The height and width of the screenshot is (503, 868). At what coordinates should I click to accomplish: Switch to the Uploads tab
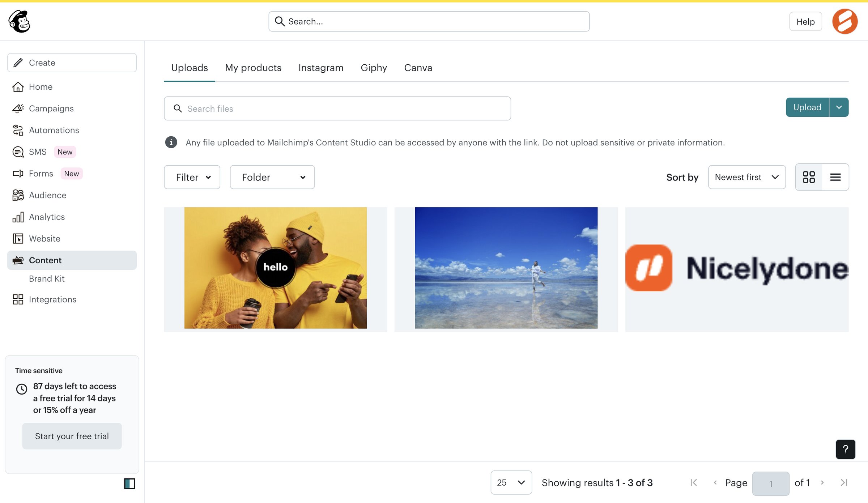pos(190,68)
